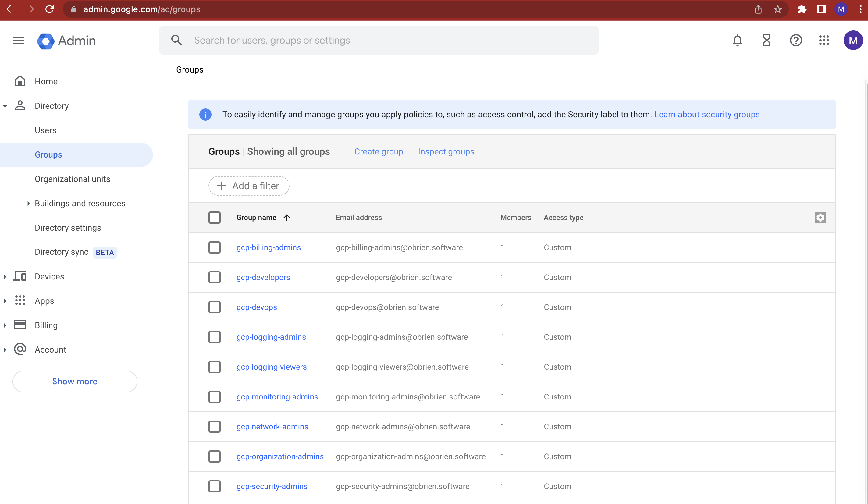This screenshot has width=868, height=504.
Task: Open the main navigation hamburger menu
Action: pos(18,40)
